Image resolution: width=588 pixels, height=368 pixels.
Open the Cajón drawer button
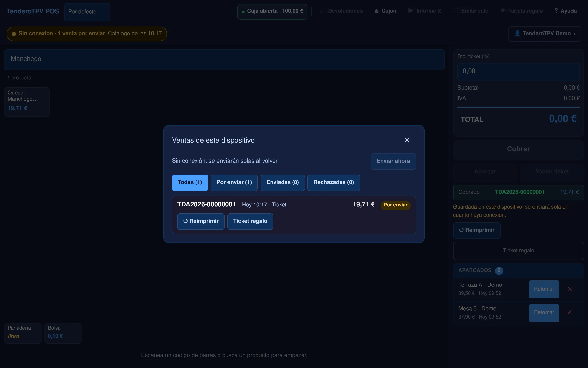pyautogui.click(x=385, y=11)
